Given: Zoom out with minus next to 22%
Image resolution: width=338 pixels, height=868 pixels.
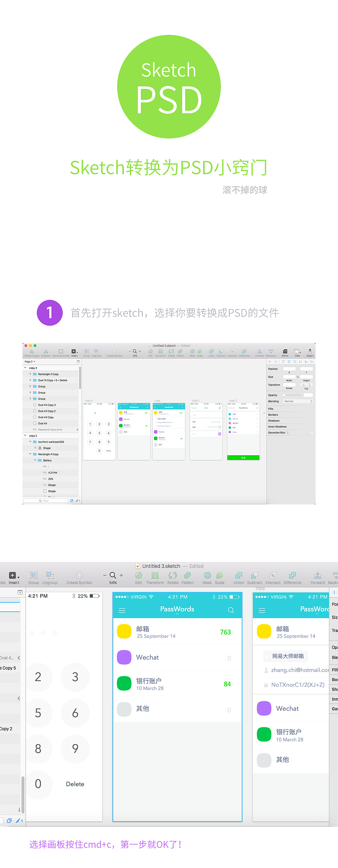Looking at the screenshot, I should coord(130,352).
